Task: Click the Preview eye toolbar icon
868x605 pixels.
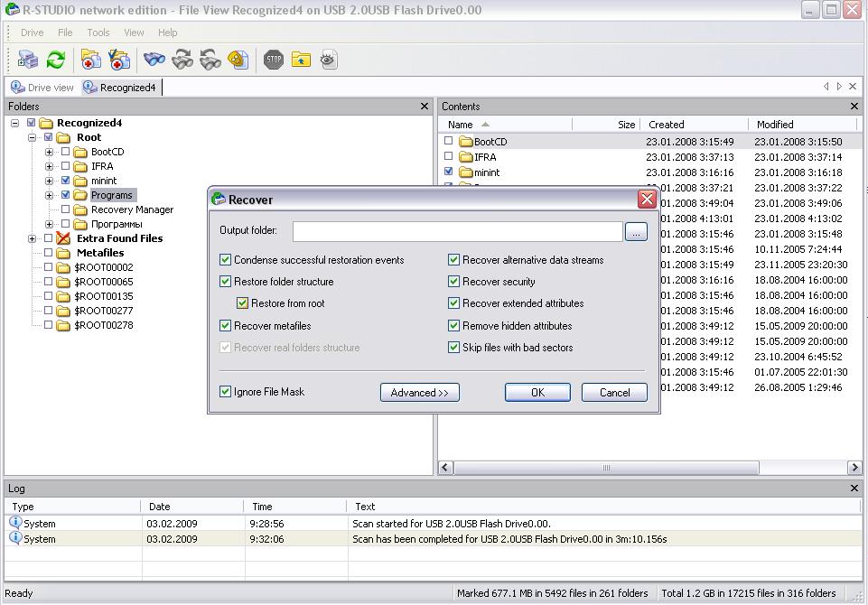Action: pyautogui.click(x=329, y=60)
